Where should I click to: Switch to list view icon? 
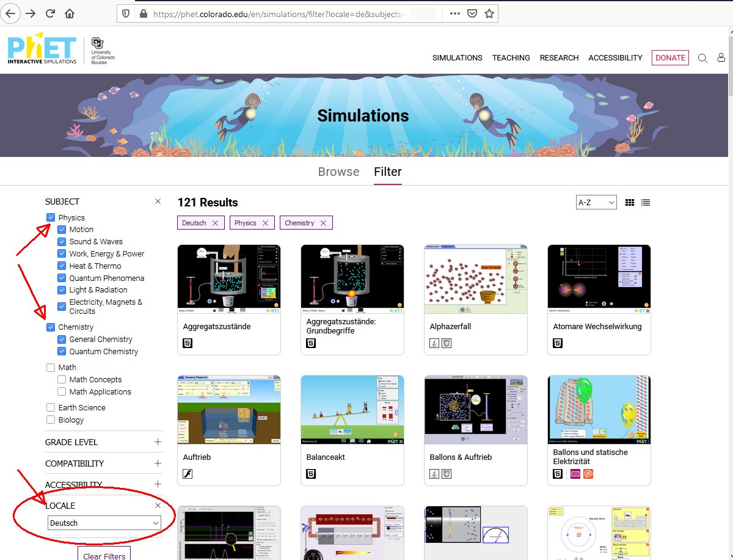(646, 203)
